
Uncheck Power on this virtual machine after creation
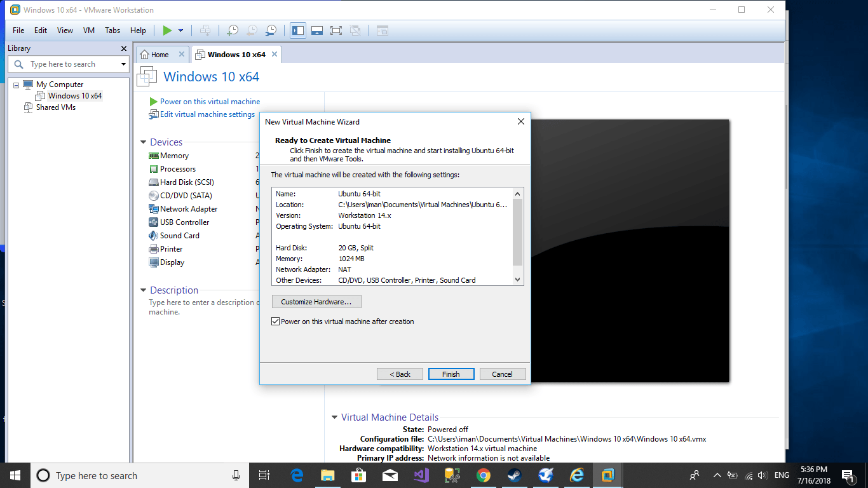(276, 322)
